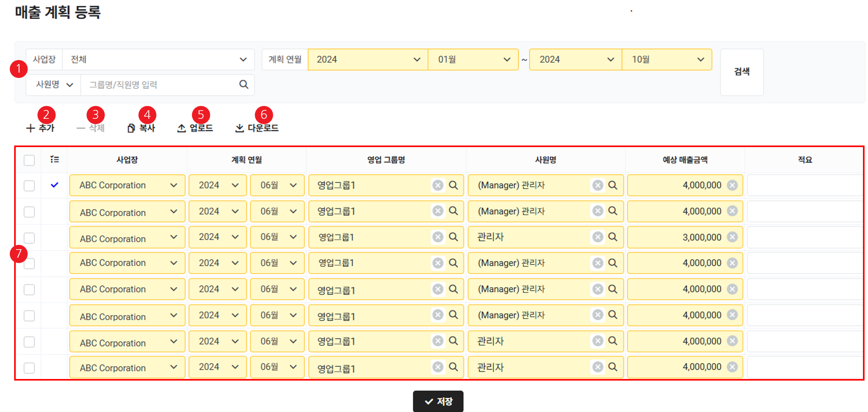Toggle the select-all header checkbox
868x412 pixels.
[29, 160]
